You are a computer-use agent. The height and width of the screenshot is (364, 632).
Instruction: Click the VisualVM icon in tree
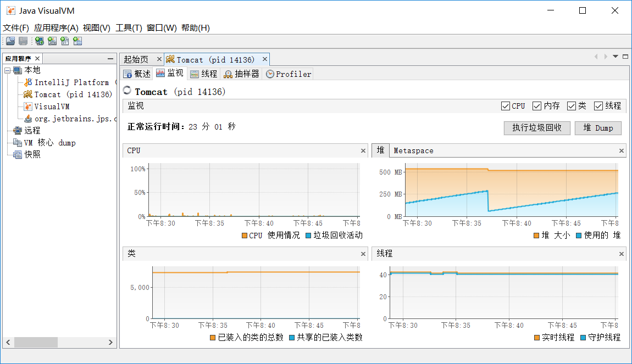pyautogui.click(x=28, y=107)
